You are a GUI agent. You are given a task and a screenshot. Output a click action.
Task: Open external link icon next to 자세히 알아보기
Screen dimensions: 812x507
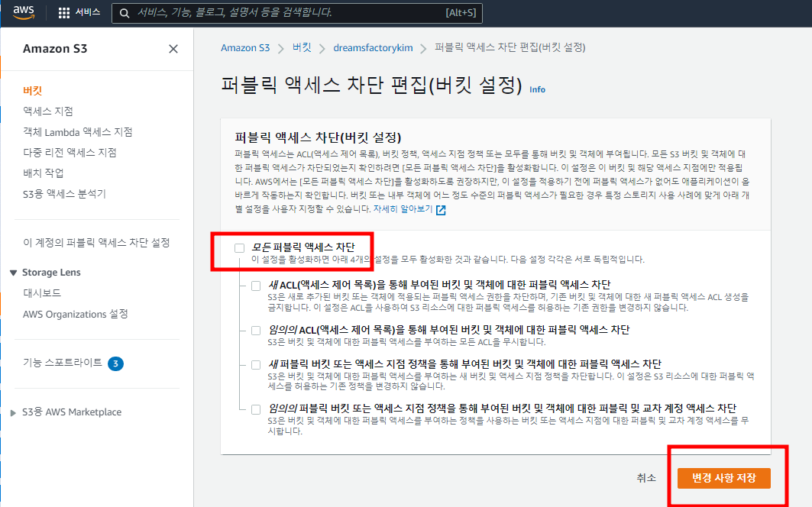coord(441,210)
